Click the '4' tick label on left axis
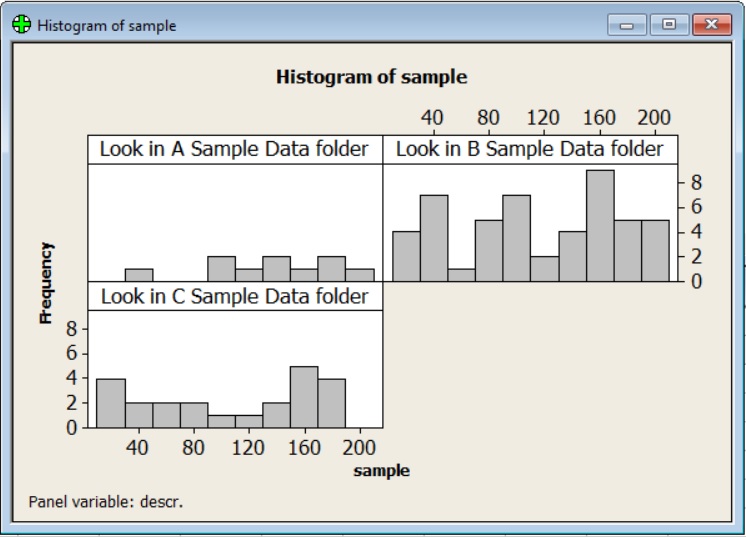The height and width of the screenshot is (537, 746). coord(70,378)
